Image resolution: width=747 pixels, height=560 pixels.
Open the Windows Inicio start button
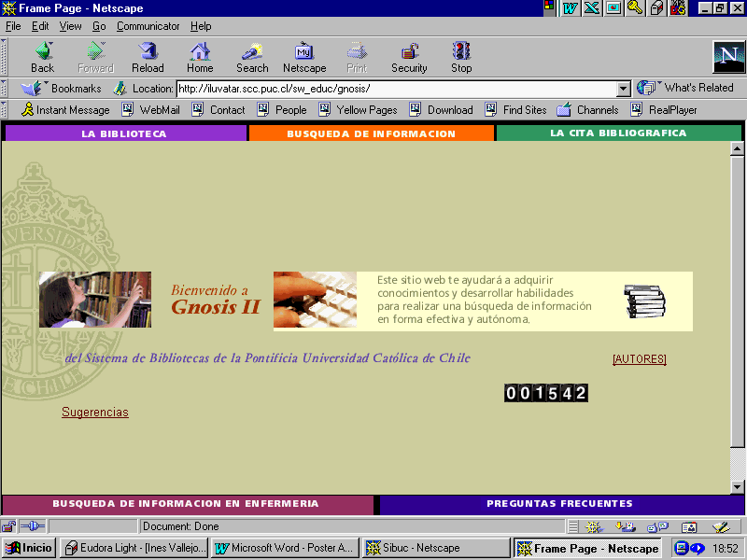click(29, 548)
